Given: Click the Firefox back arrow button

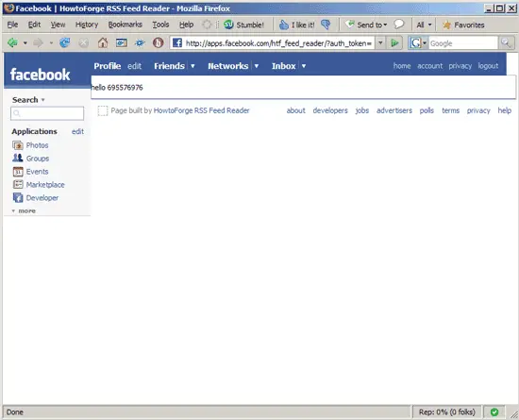Looking at the screenshot, I should 13,42.
